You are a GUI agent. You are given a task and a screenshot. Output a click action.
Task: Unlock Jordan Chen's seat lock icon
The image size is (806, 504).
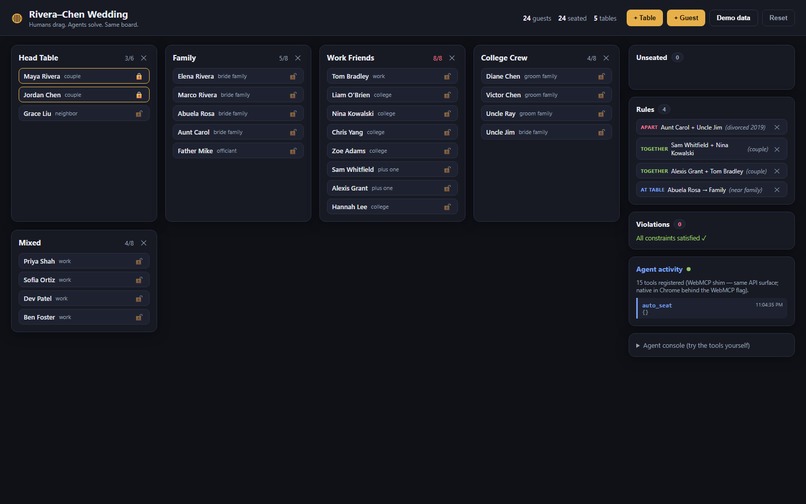[x=139, y=95]
